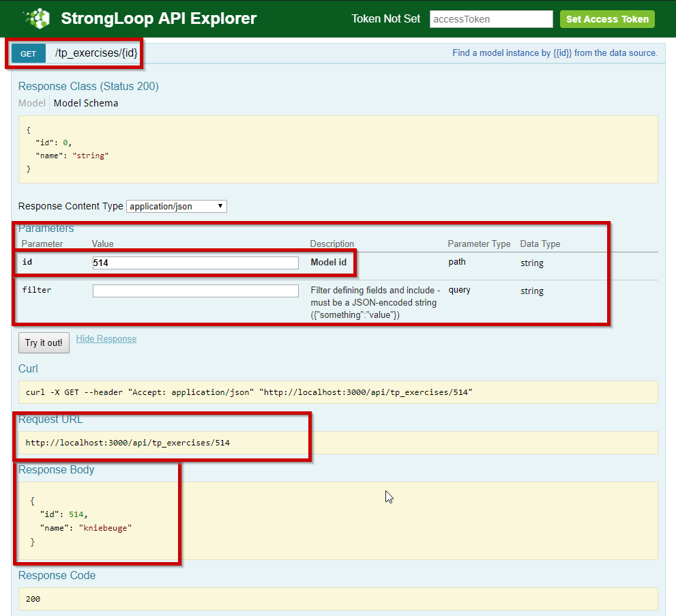Viewport: 676px width, 616px height.
Task: Collapse the /tp_exercises/{id} endpoint path
Action: 96,53
